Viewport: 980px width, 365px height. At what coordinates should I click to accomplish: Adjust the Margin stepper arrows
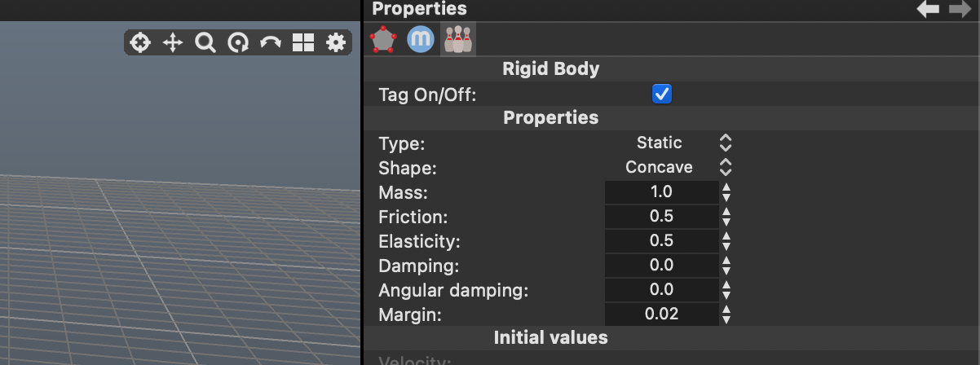point(726,314)
